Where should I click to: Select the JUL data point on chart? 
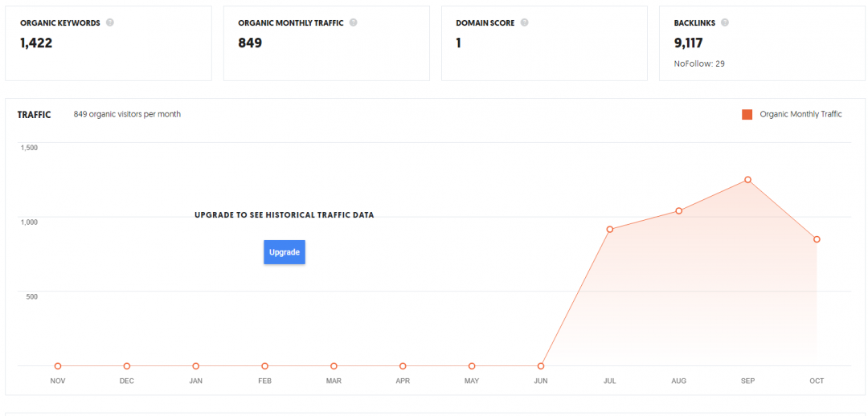click(x=609, y=229)
